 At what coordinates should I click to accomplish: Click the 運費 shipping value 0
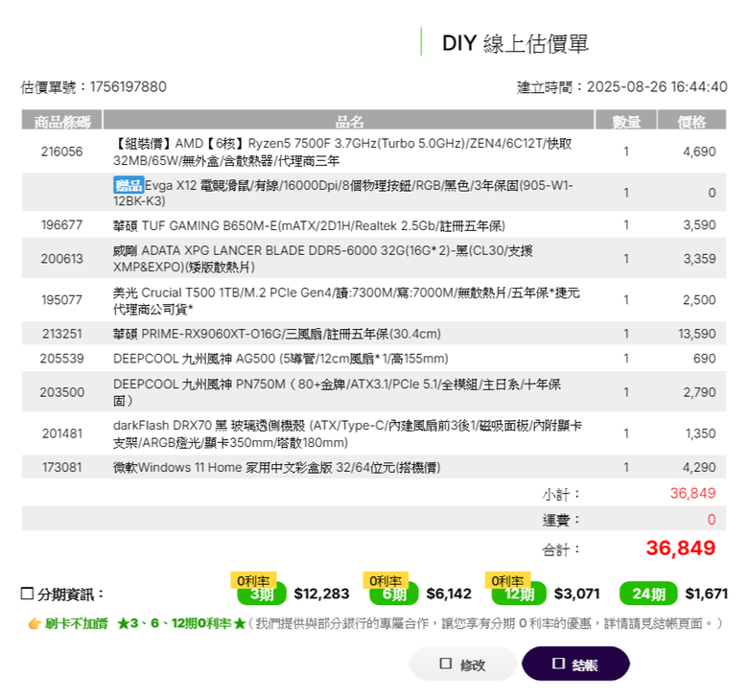click(x=712, y=519)
